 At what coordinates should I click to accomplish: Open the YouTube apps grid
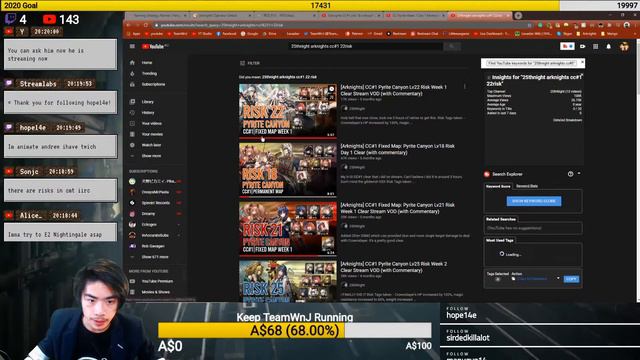[x=596, y=47]
